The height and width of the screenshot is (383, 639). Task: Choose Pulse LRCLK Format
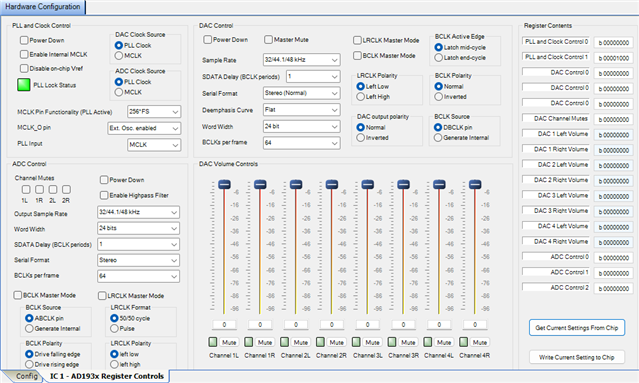(x=114, y=328)
